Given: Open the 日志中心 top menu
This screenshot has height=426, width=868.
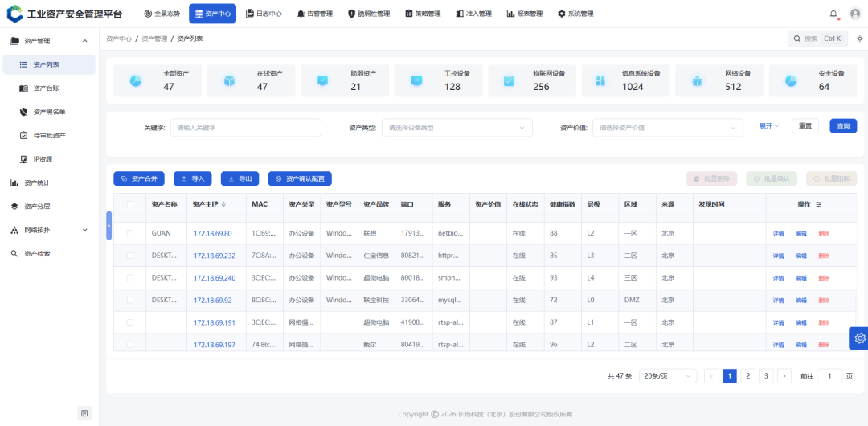Looking at the screenshot, I should 264,14.
